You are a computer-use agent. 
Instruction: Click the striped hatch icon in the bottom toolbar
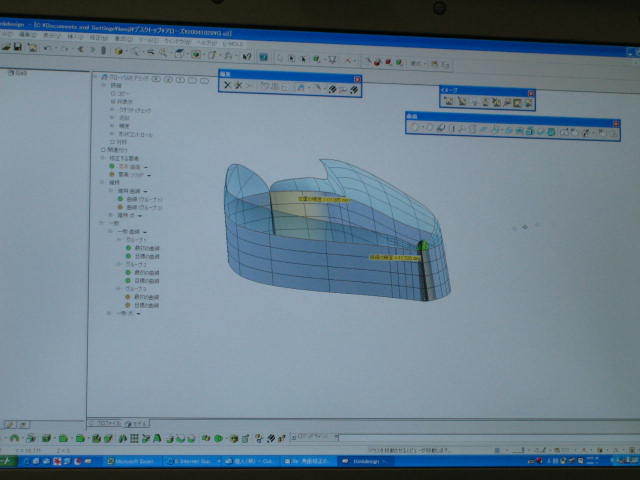click(271, 439)
